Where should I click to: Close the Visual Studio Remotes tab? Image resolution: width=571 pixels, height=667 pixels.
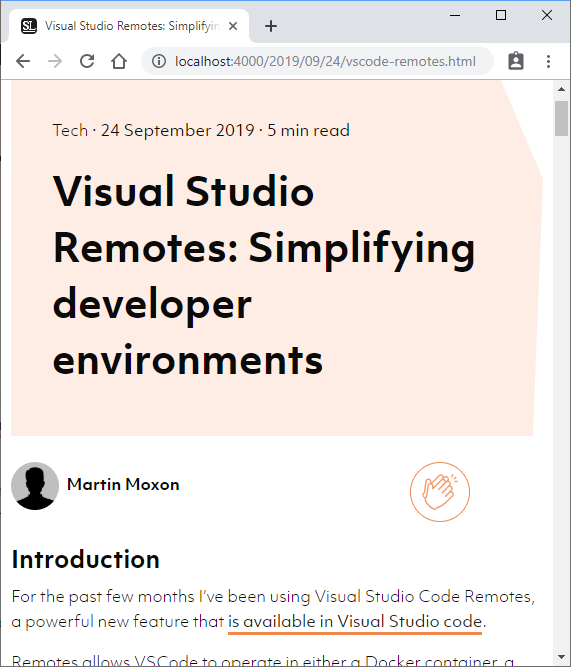233,26
